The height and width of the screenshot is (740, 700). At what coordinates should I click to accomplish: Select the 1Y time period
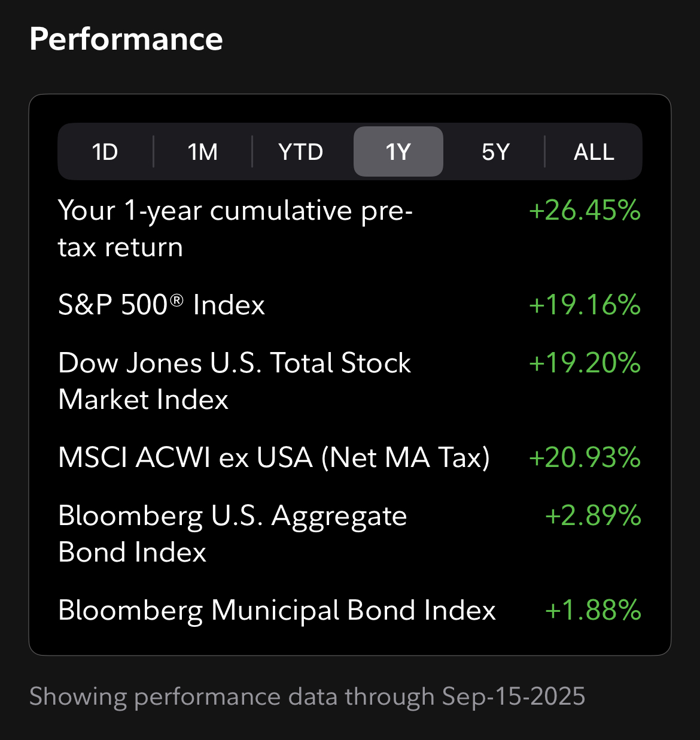tap(398, 152)
